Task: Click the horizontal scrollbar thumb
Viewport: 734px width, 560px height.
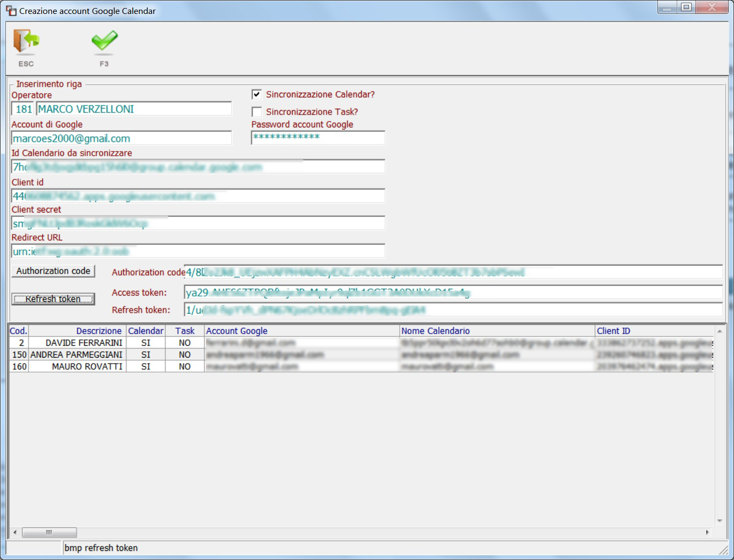Action: pyautogui.click(x=49, y=532)
